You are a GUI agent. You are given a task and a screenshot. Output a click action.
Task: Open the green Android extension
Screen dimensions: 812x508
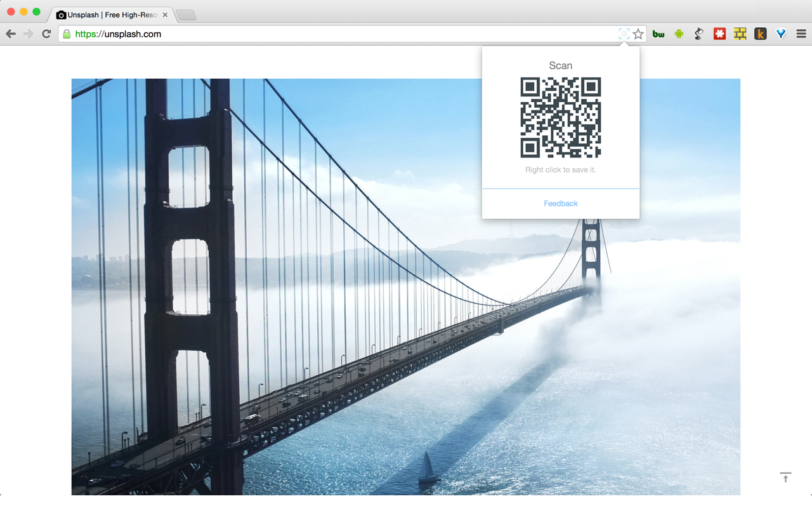point(678,33)
